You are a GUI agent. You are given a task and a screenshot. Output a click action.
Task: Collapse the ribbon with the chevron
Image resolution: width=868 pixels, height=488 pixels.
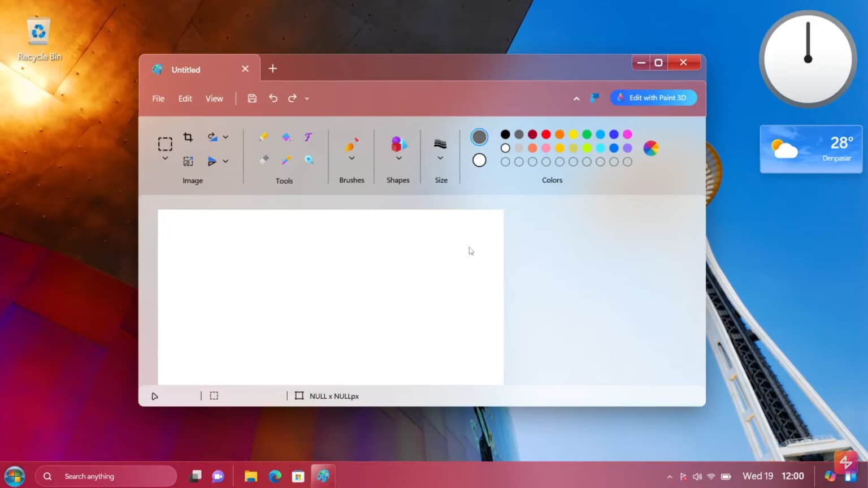[576, 98]
